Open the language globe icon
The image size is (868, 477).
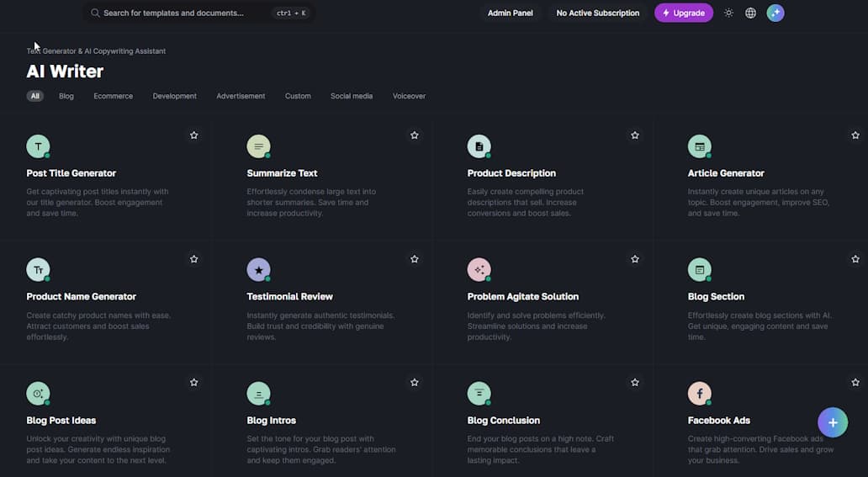click(x=750, y=13)
